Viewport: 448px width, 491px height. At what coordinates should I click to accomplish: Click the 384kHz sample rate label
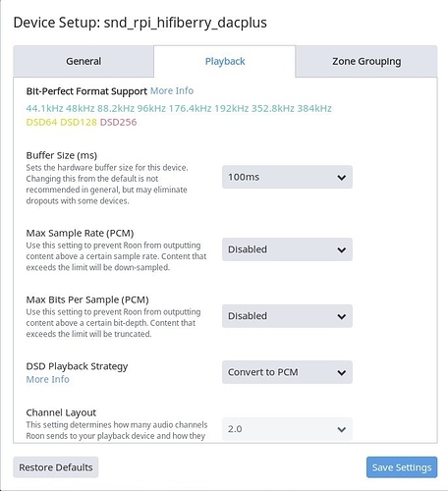click(314, 108)
